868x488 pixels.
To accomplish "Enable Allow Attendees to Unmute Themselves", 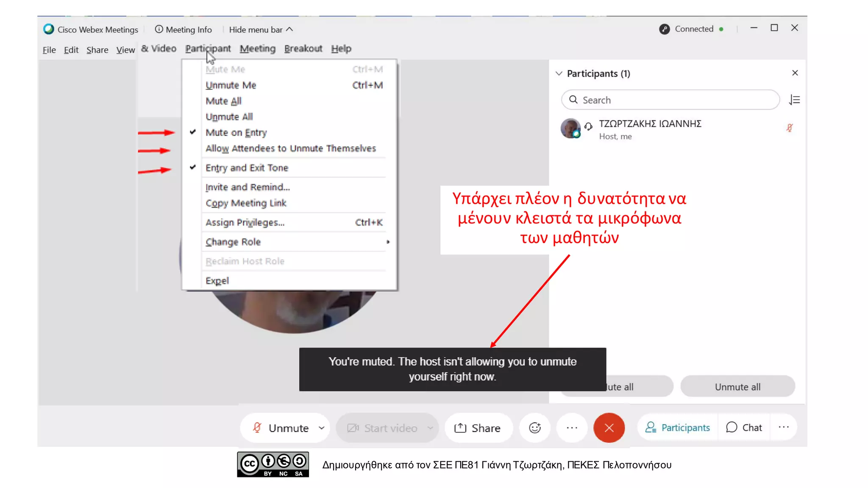I will [x=290, y=148].
